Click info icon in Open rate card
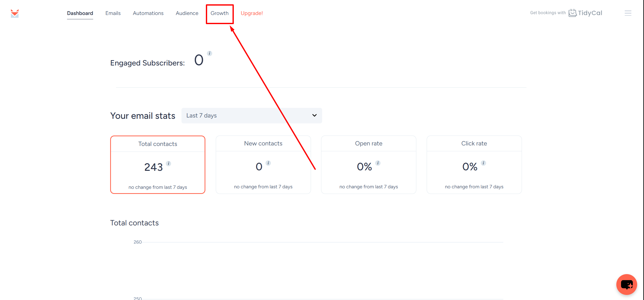This screenshot has height=300, width=644. point(378,163)
